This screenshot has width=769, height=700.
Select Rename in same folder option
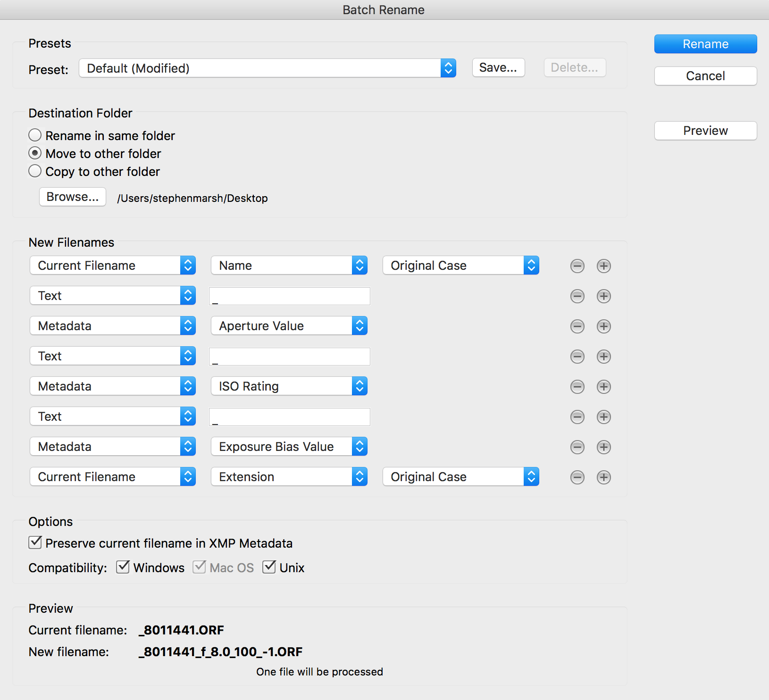[35, 135]
